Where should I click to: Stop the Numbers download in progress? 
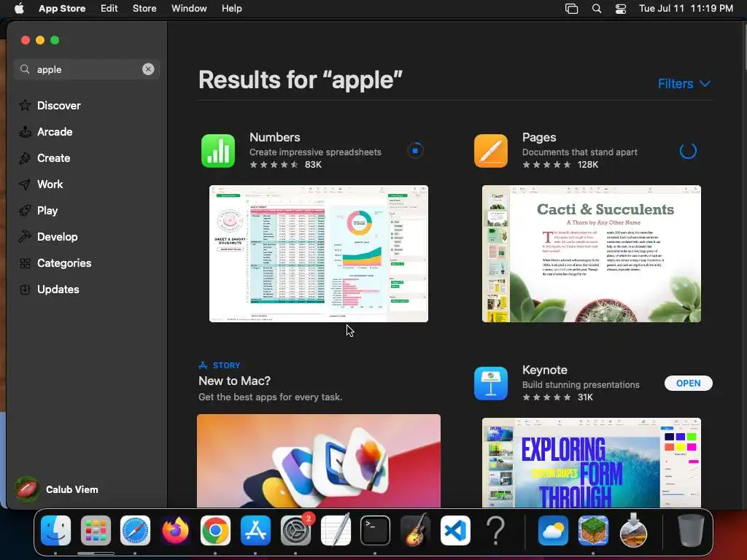pyautogui.click(x=415, y=150)
